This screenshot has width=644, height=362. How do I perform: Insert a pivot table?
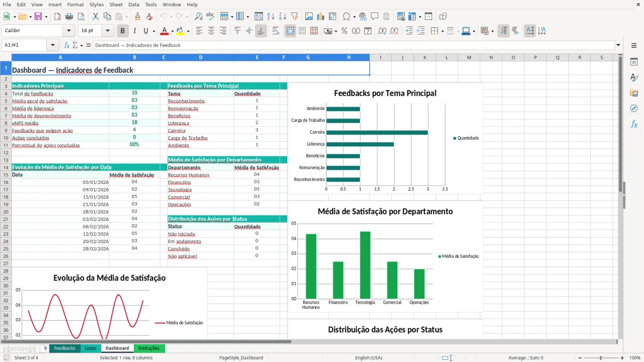click(x=333, y=17)
